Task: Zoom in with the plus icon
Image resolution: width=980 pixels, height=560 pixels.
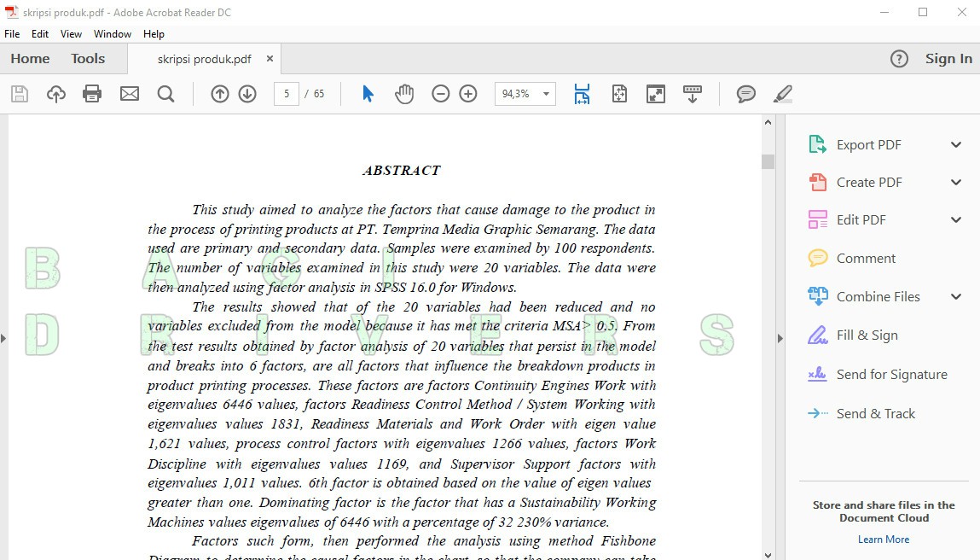Action: [468, 94]
